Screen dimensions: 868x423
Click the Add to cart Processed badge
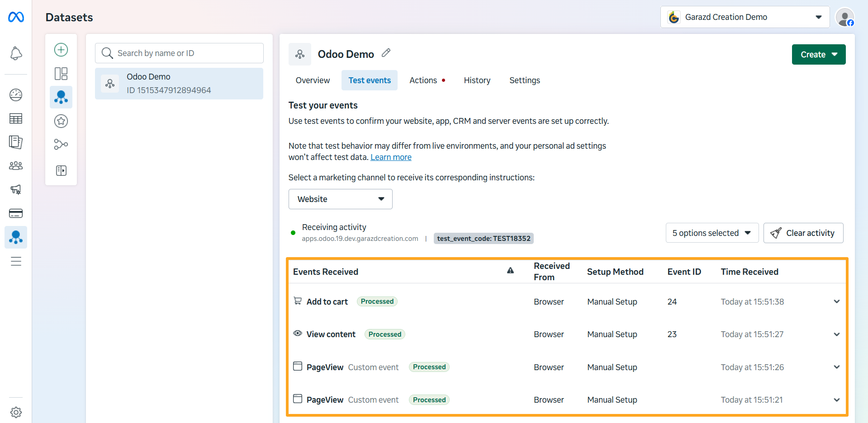(377, 301)
